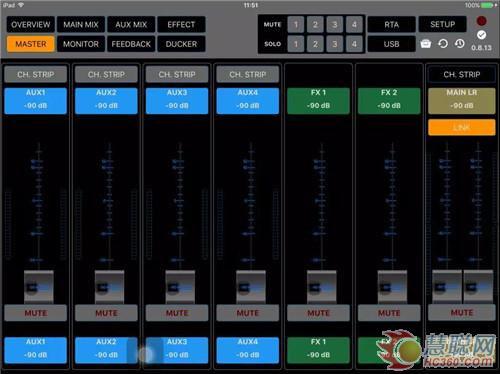Go to the MONITOR tab
The height and width of the screenshot is (374, 500).
pos(81,44)
